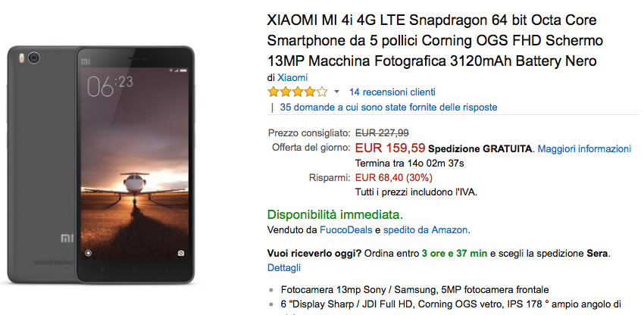The height and width of the screenshot is (315, 644).
Task: Click the phone-call icon on the phone screen
Action: coord(93,252)
